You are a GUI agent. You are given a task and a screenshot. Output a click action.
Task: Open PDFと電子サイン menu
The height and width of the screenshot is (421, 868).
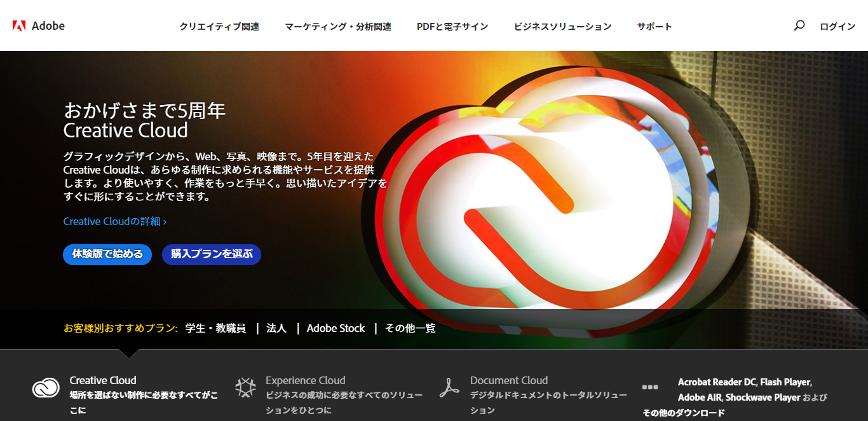pyautogui.click(x=452, y=27)
